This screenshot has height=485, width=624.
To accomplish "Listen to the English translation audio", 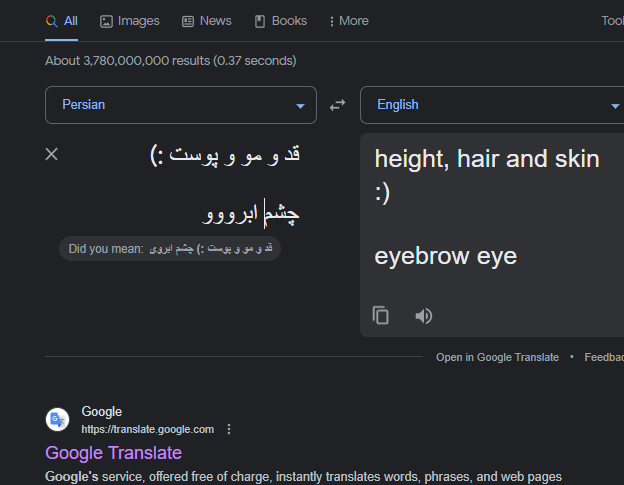I will click(423, 316).
